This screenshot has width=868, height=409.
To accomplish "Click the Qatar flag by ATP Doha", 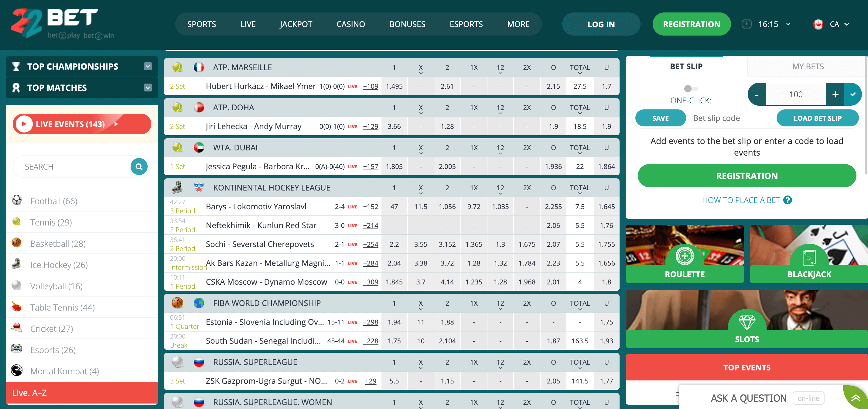I will coord(199,107).
